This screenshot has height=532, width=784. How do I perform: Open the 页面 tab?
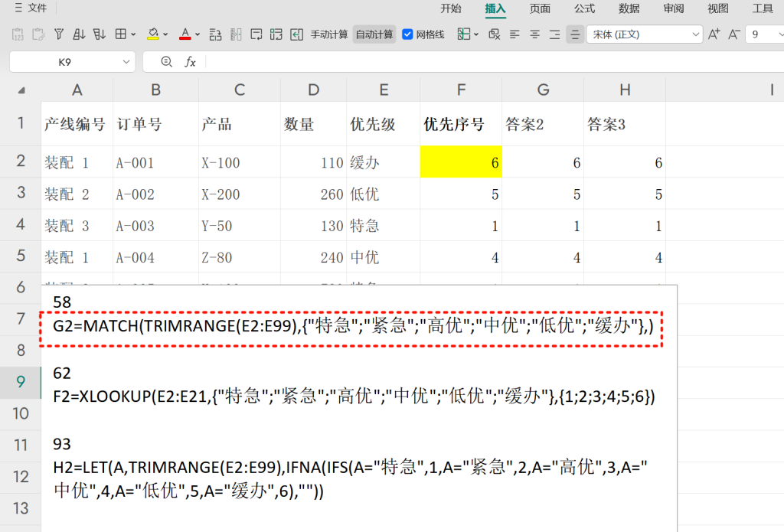pyautogui.click(x=540, y=8)
